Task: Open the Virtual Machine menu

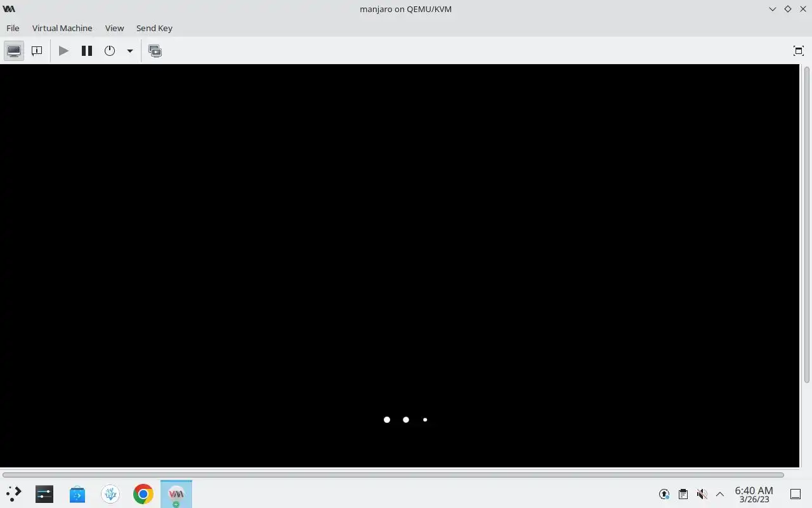Action: (x=62, y=28)
